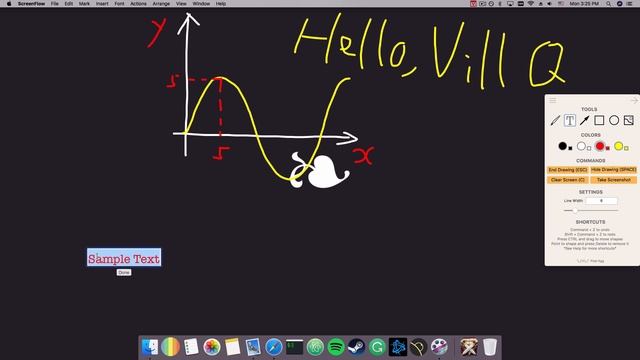Click the Wi-Fi status icon

click(531, 4)
